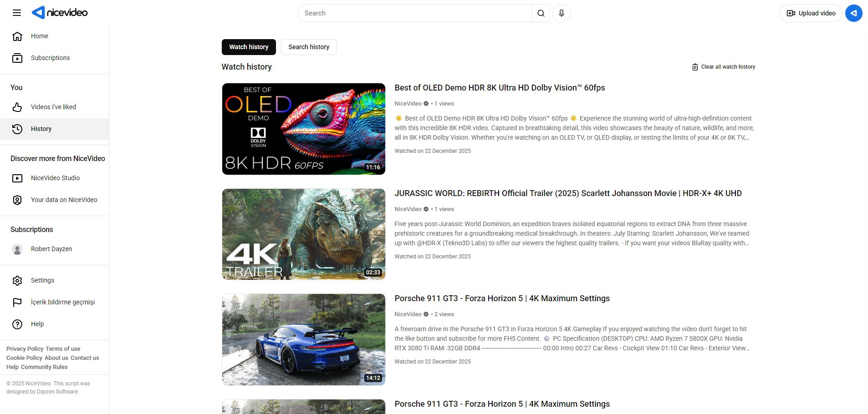Open JURASSIC WORLD: REBIRTH title link
This screenshot has width=868, height=414.
[x=568, y=193]
